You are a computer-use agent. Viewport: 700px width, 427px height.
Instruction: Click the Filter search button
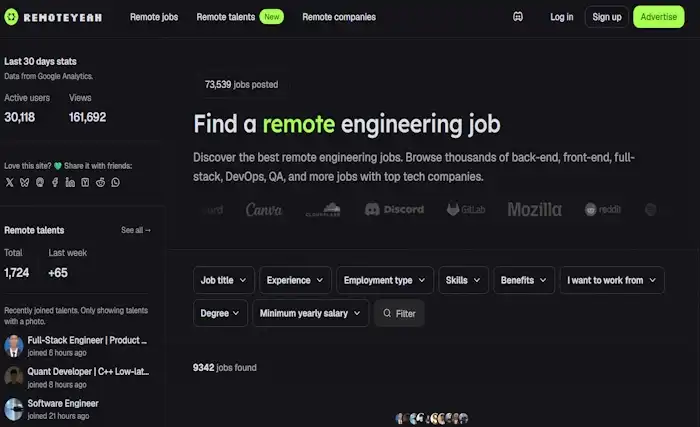tap(399, 313)
